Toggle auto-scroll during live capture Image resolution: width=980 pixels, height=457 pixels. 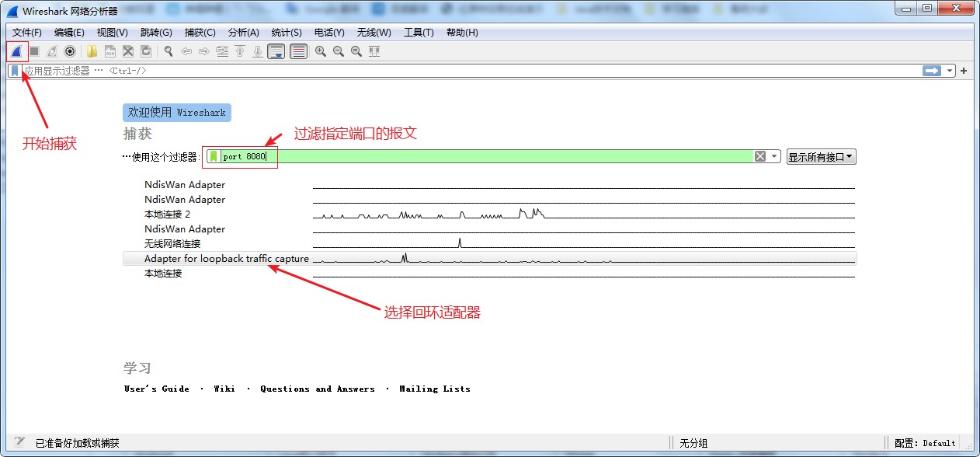pos(276,51)
